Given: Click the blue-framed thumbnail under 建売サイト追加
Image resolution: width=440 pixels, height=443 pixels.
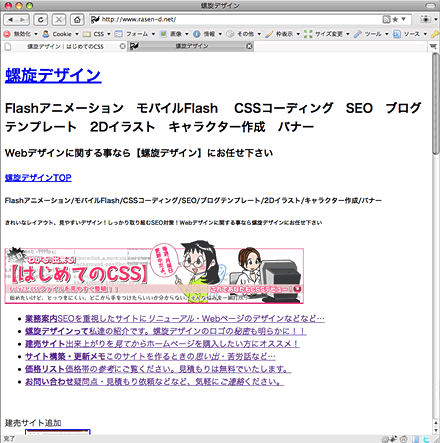Looking at the screenshot, I should pyautogui.click(x=58, y=432).
